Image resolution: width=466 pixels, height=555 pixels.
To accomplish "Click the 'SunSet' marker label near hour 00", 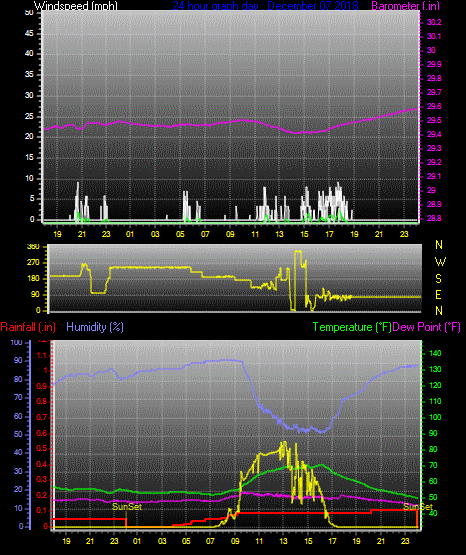I will coord(127,507).
